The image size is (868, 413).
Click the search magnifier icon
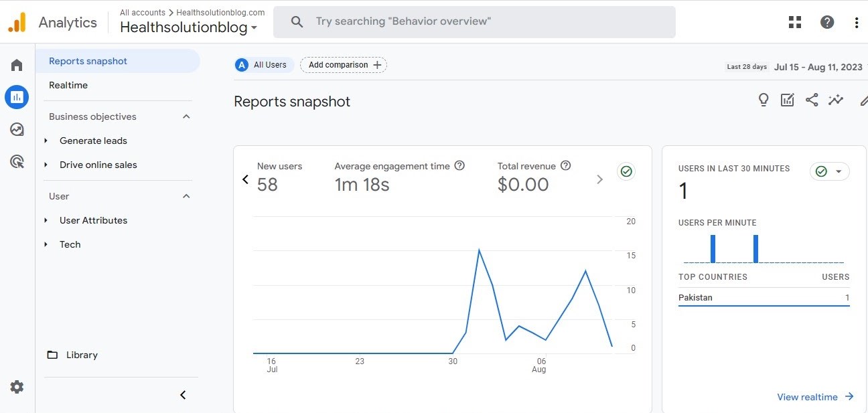click(297, 22)
